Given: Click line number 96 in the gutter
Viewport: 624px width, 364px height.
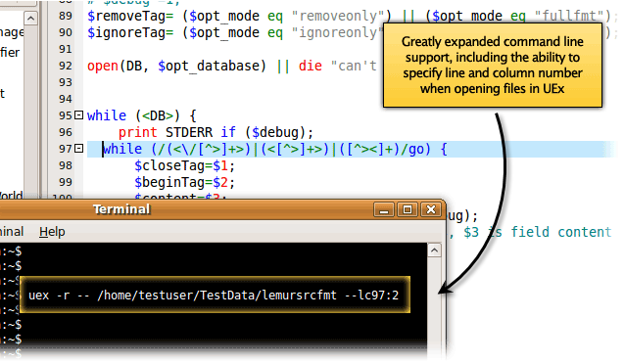Looking at the screenshot, I should pos(66,132).
